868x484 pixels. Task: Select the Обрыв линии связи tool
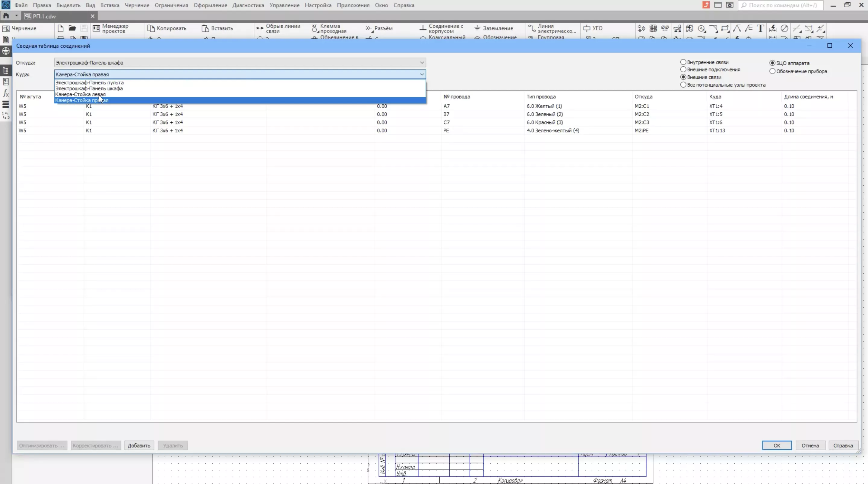point(260,28)
